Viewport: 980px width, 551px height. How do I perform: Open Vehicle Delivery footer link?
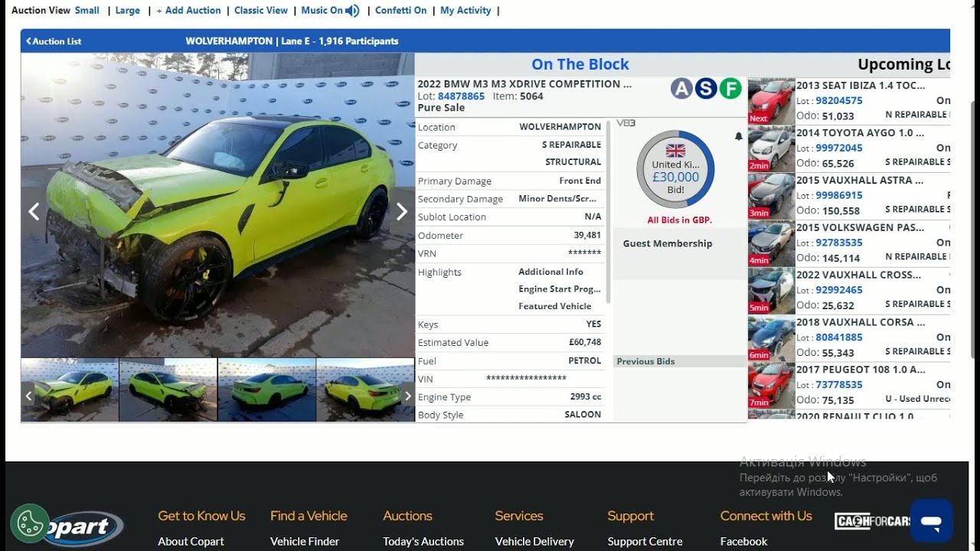[x=534, y=541]
